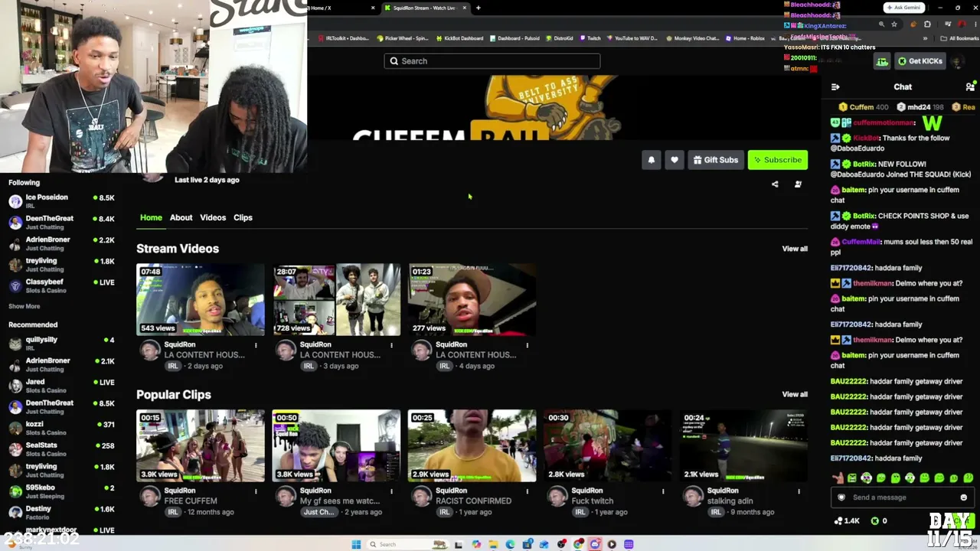Click the user icon beside the share icon
The height and width of the screenshot is (551, 980).
pos(798,184)
